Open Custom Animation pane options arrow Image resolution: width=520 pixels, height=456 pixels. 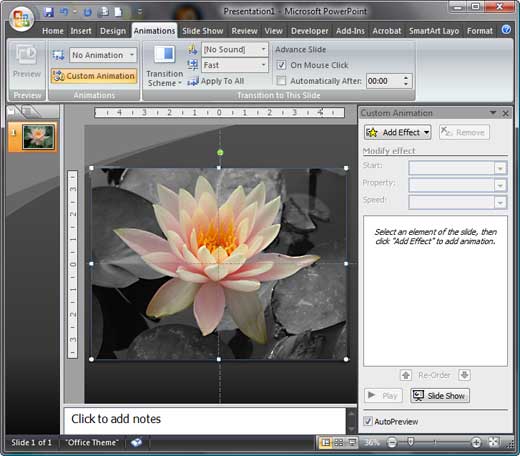(x=493, y=113)
